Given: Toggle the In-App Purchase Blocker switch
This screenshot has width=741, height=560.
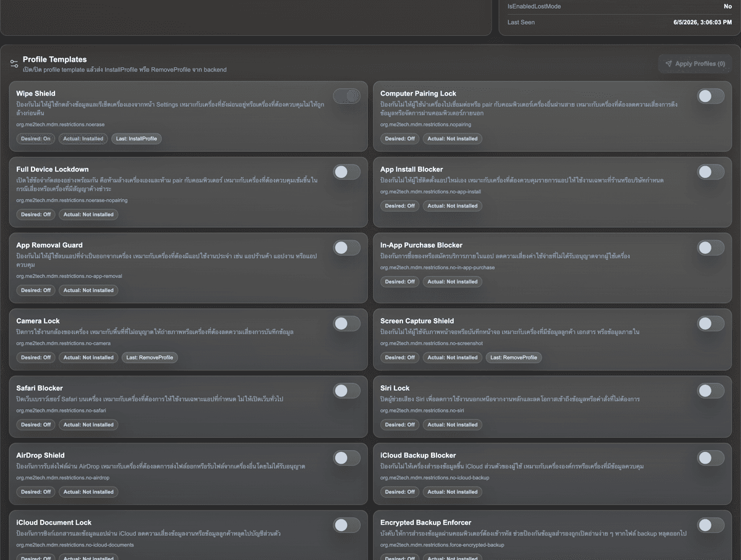Looking at the screenshot, I should 711,248.
